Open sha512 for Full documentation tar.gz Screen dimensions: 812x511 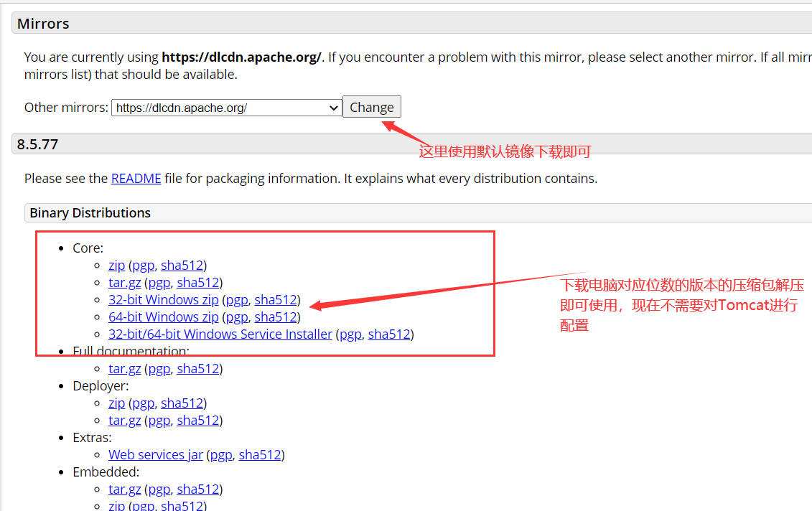coord(198,369)
